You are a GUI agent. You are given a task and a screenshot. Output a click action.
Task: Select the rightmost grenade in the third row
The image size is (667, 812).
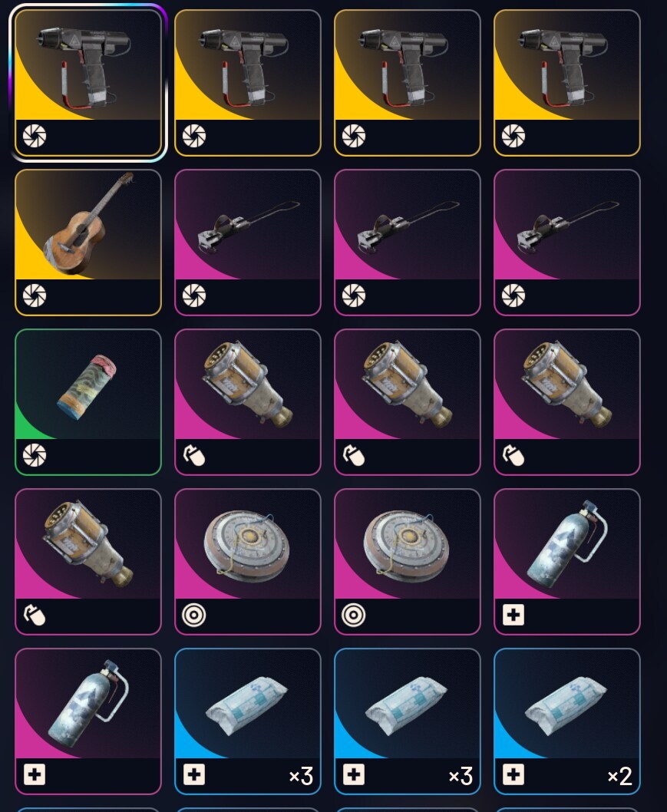[567, 402]
